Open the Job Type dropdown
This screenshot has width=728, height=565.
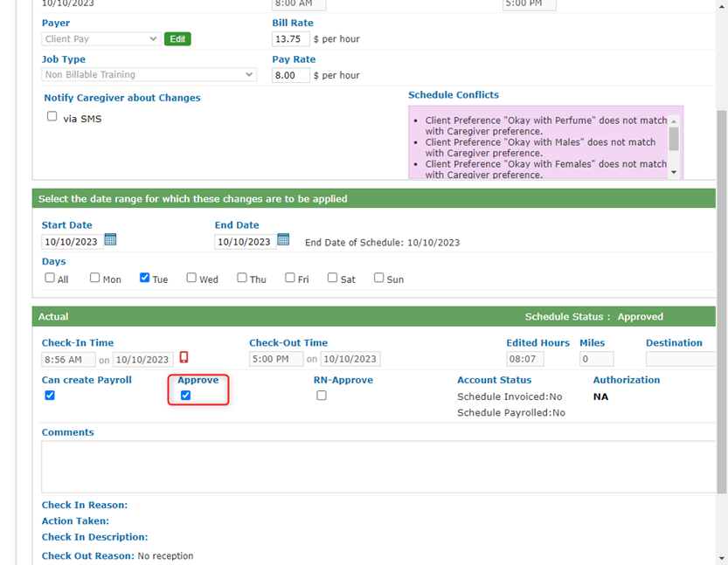click(x=149, y=75)
